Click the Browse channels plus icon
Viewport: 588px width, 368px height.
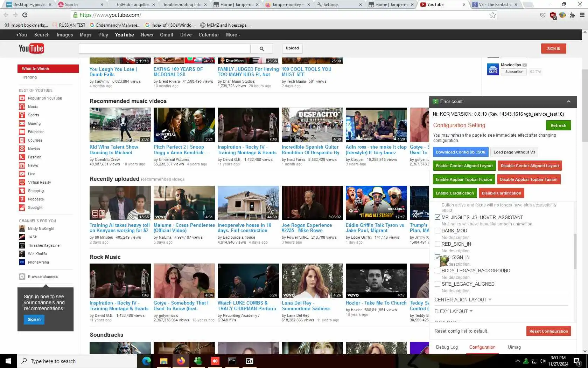pyautogui.click(x=22, y=277)
